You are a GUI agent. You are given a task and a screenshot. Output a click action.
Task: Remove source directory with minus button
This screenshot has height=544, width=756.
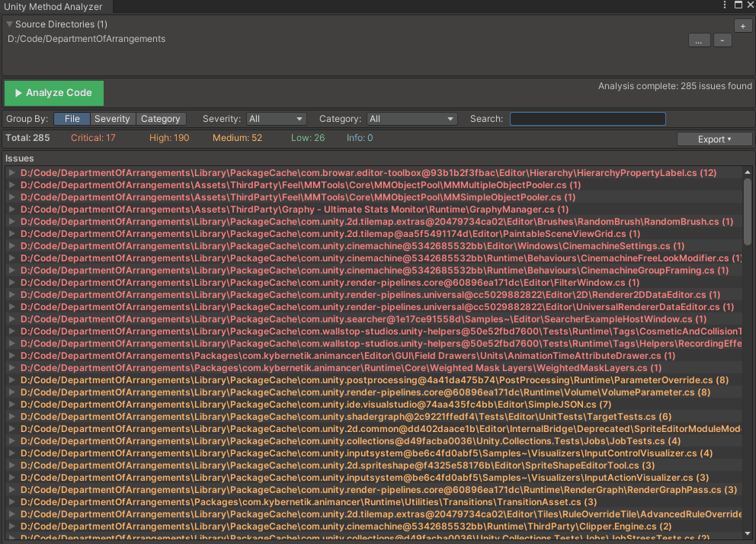(722, 40)
